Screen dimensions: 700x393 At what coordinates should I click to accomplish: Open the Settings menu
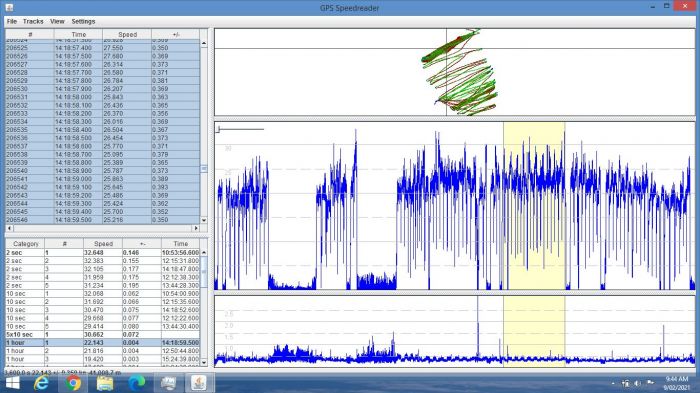tap(83, 21)
